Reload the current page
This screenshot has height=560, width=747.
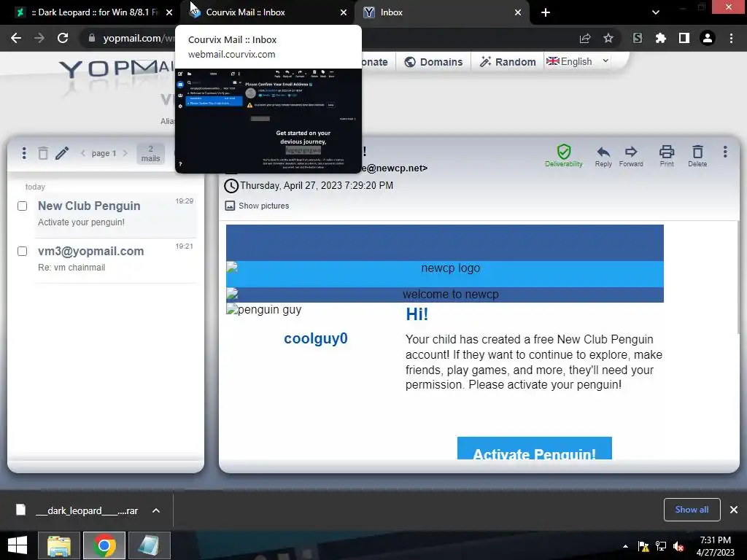[x=63, y=38]
